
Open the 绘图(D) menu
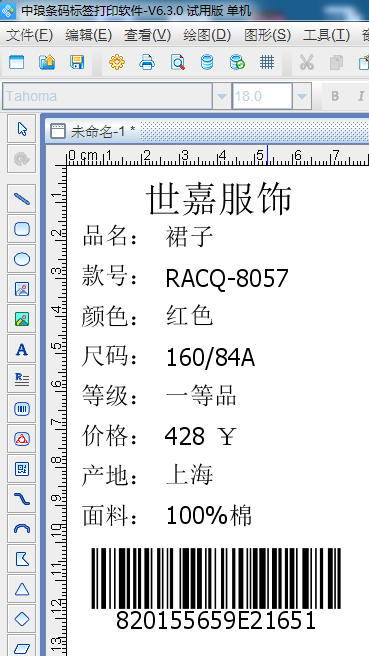pos(207,36)
